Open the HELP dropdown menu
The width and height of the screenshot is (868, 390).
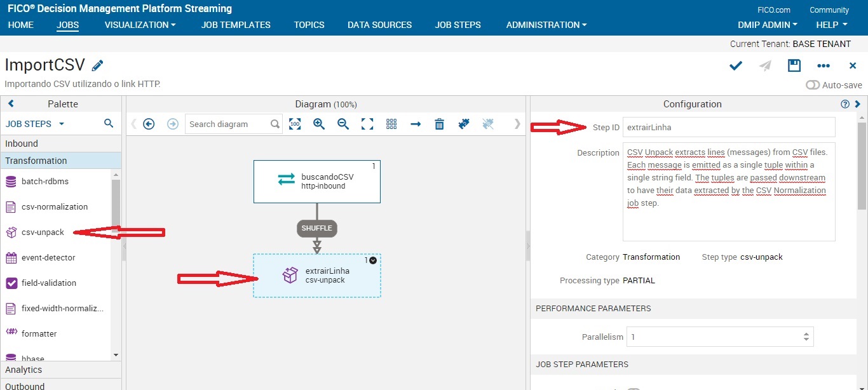831,25
